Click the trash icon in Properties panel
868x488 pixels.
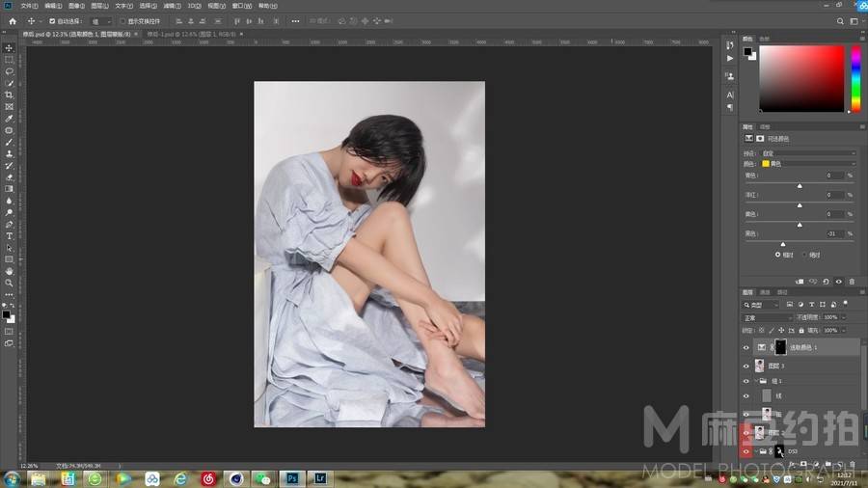[x=852, y=282]
